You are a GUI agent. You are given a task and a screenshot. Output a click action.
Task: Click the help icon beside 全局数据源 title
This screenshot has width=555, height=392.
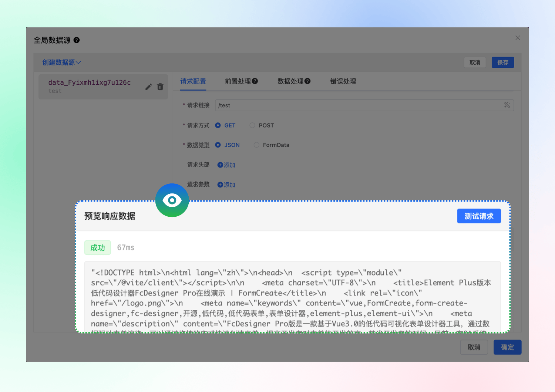[x=77, y=40]
